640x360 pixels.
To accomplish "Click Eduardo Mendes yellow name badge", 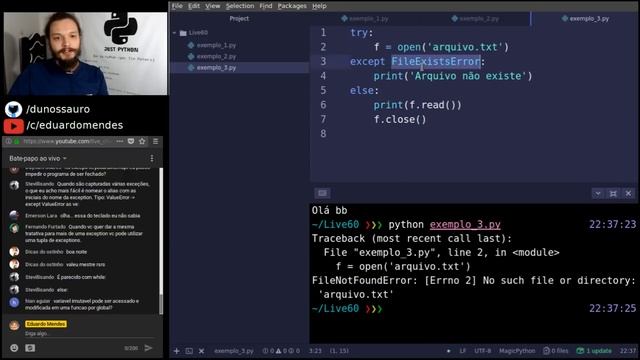I will (46, 324).
